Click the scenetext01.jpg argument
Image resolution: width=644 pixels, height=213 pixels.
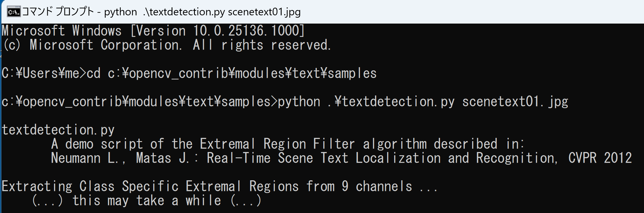[x=515, y=102]
